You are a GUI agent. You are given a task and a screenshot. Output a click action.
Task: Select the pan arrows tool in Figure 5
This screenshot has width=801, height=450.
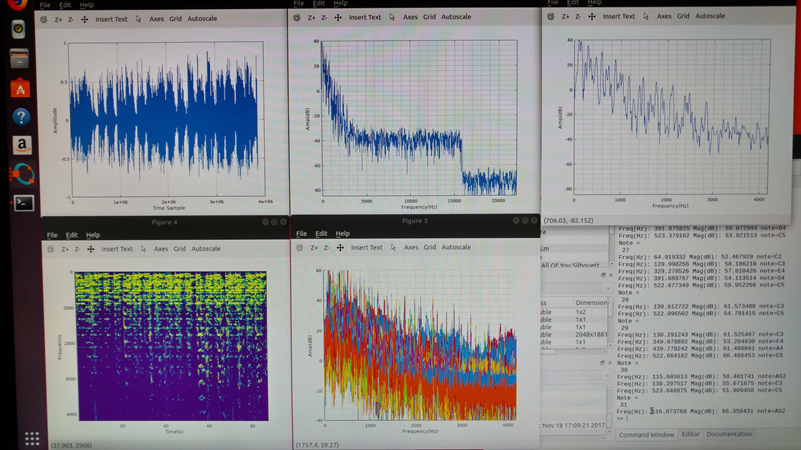coord(340,247)
